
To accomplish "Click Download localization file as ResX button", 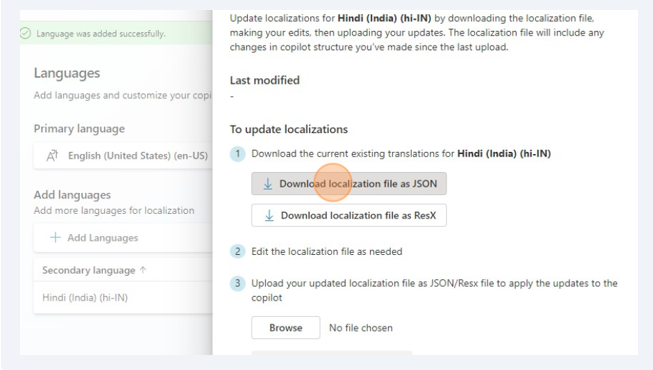I will (x=349, y=215).
